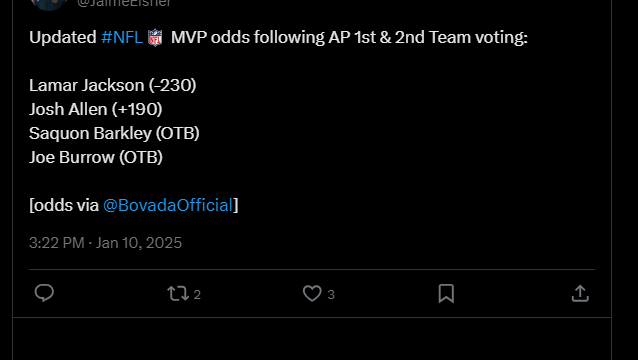Click the partially visible profile avatar
Image resolution: width=638 pixels, height=360 pixels.
(x=49, y=5)
